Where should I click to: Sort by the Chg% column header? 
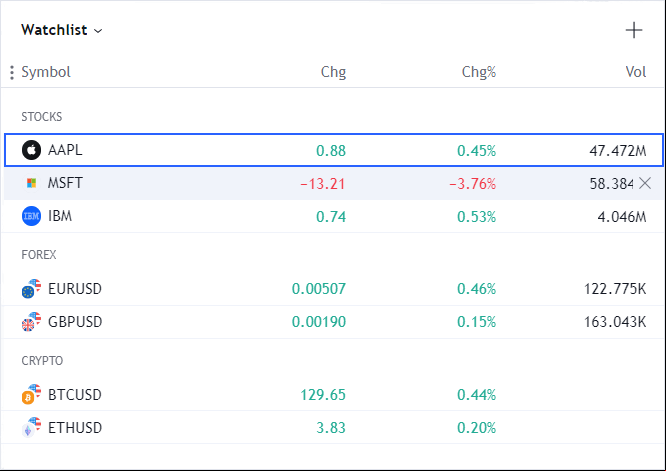pyautogui.click(x=479, y=72)
